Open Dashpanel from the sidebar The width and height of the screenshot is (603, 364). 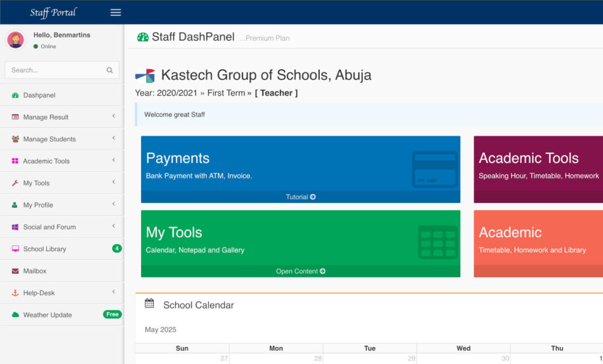[x=39, y=95]
